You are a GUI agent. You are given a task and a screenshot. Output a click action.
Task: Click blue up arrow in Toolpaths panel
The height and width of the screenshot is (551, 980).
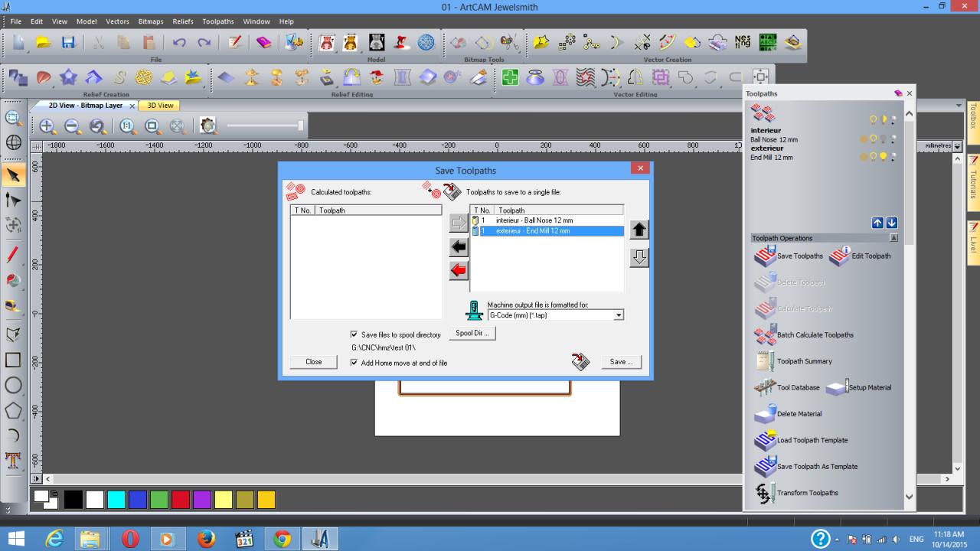pyautogui.click(x=877, y=223)
